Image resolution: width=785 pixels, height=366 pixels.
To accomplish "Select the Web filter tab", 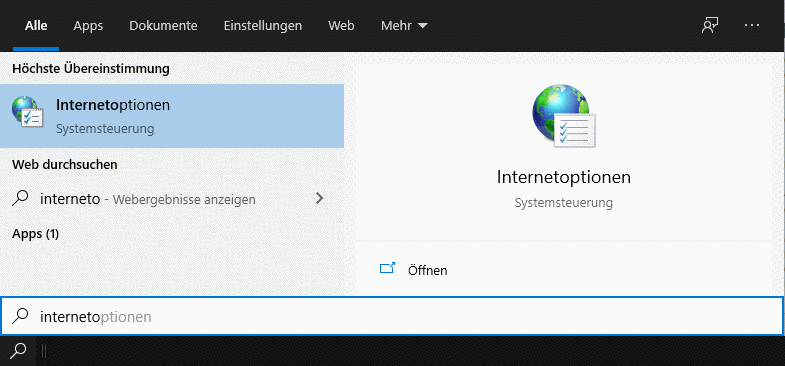I will [x=341, y=26].
